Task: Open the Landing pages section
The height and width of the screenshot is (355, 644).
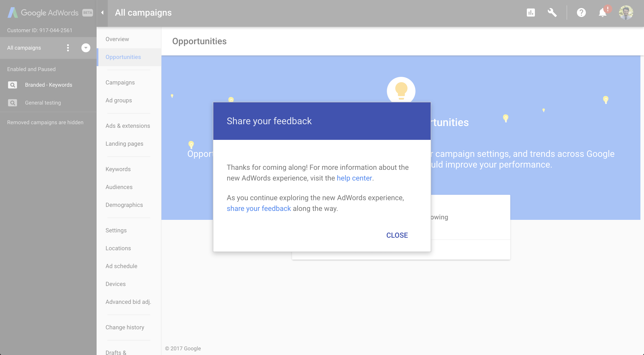Action: [x=124, y=144]
